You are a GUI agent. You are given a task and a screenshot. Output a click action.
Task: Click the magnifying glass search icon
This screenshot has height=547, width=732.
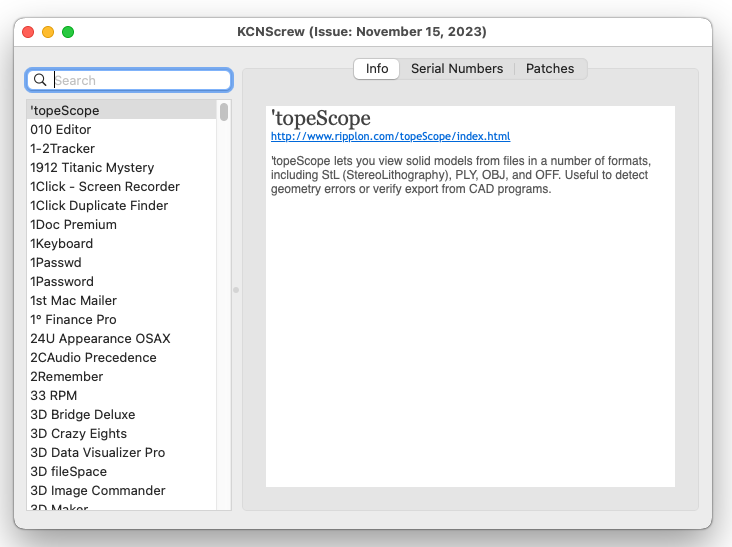[x=40, y=80]
